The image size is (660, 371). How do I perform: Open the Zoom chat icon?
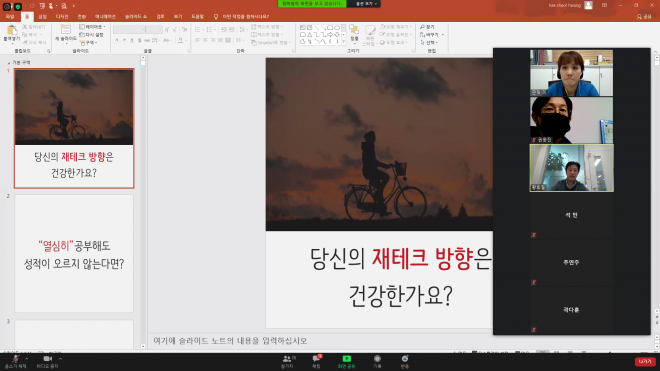(x=317, y=361)
